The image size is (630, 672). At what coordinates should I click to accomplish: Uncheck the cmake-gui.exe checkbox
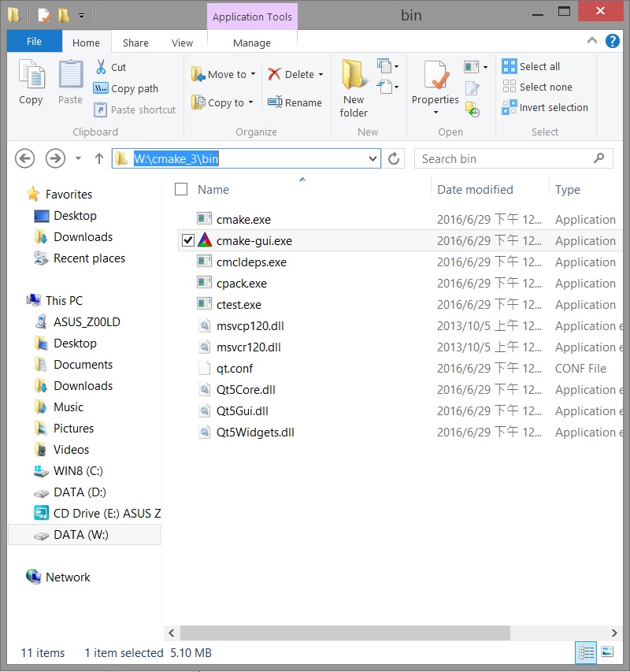(x=188, y=240)
